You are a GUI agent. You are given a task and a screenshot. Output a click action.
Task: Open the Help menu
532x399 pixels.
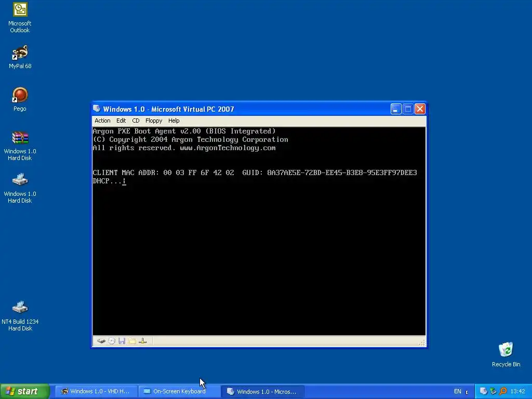coord(174,121)
